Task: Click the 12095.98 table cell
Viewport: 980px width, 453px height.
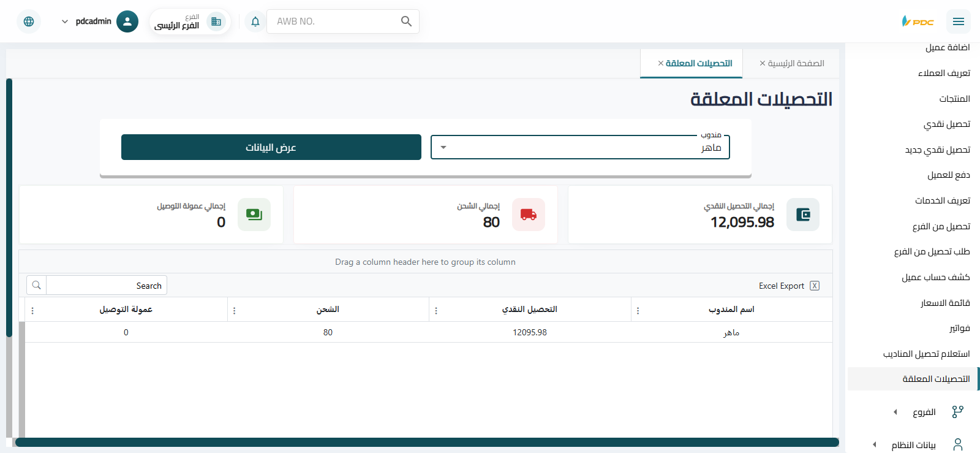Action: [530, 332]
